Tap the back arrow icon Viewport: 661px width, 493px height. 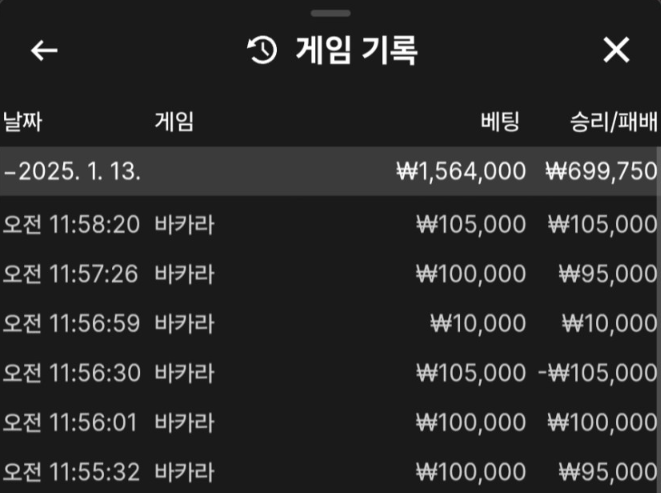[x=44, y=50]
